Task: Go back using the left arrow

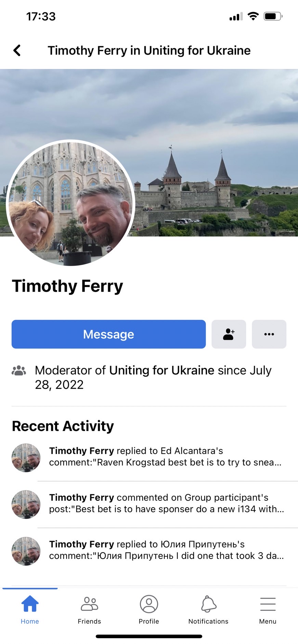Action: 17,50
